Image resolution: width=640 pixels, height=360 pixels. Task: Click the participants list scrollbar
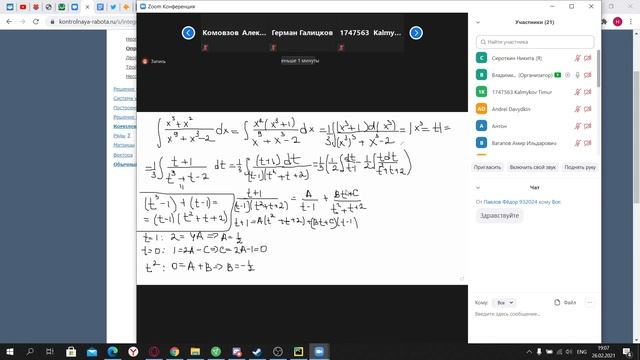[598, 68]
